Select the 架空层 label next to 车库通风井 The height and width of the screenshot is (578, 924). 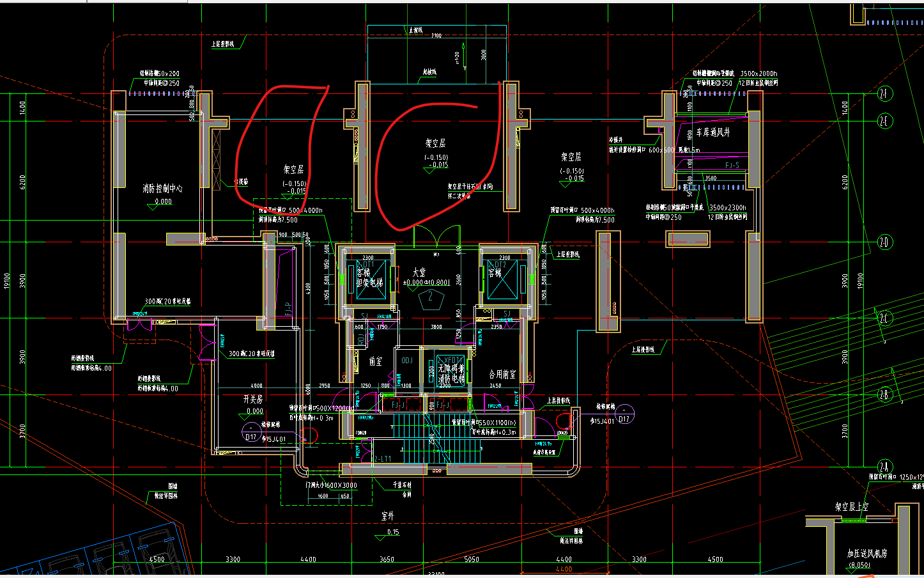point(571,157)
